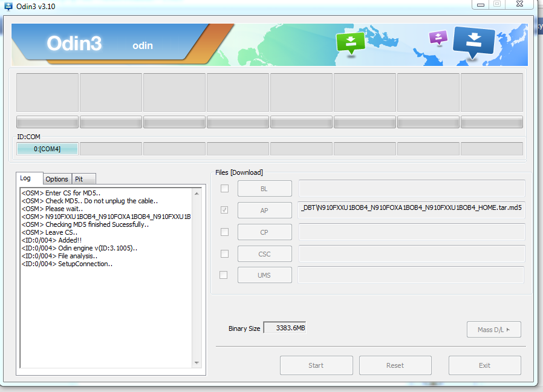Click the Binary Size value 3383.6MB

(285, 328)
